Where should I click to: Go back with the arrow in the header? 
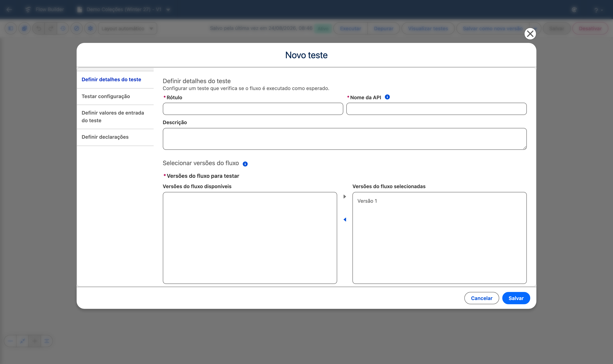[x=9, y=10]
